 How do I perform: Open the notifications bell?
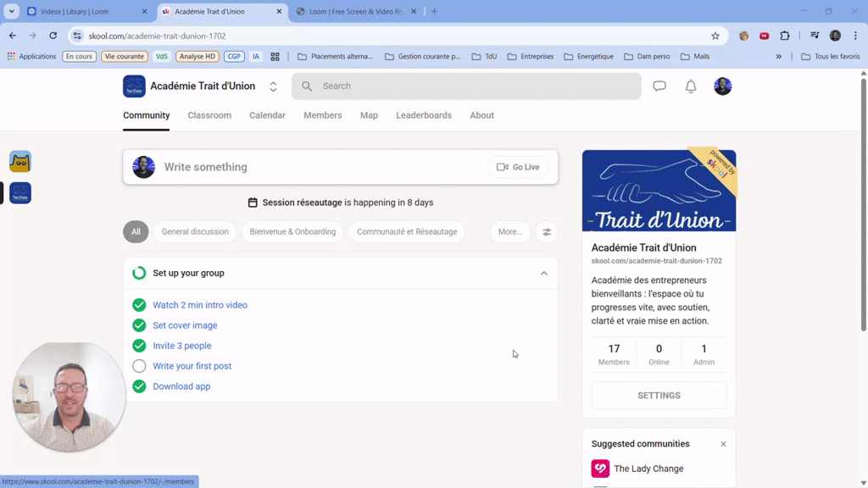coord(691,86)
